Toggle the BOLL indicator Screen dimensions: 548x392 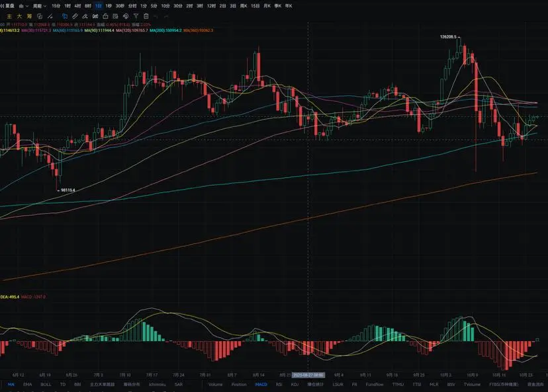(46, 384)
